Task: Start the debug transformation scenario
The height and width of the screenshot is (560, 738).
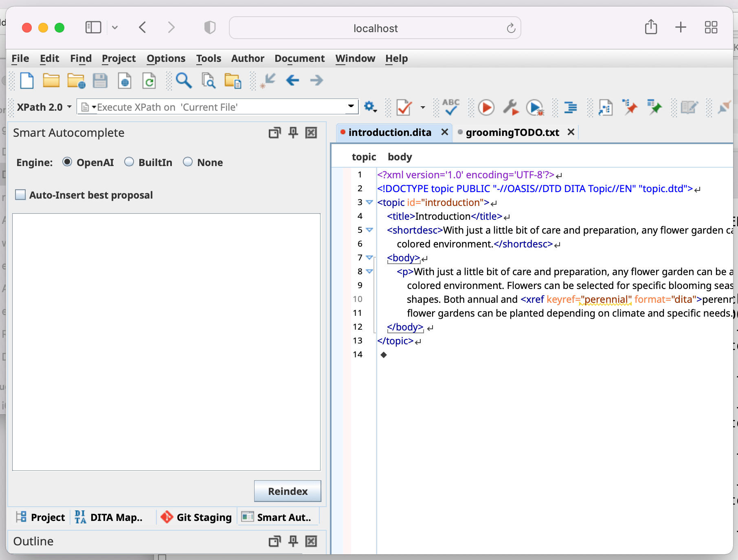Action: 535,107
